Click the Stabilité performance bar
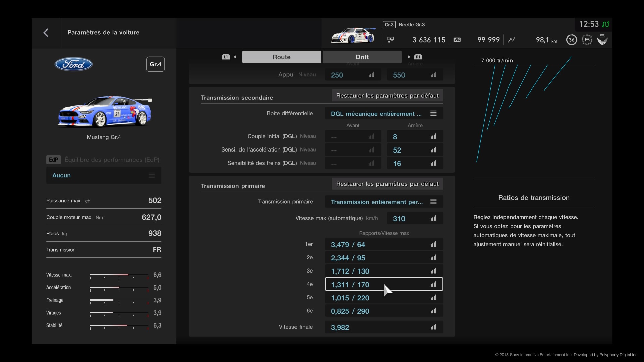Screen dimensions: 644x362 point(119,326)
